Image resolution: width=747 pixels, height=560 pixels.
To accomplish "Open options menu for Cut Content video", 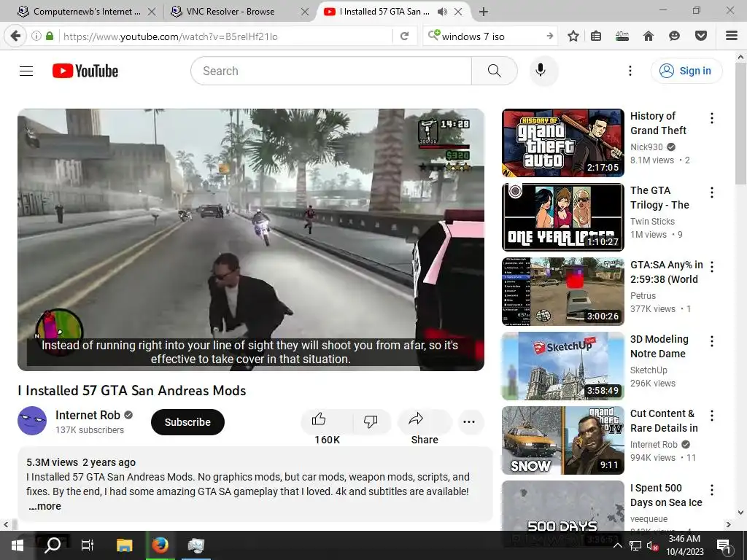I will 712,415.
